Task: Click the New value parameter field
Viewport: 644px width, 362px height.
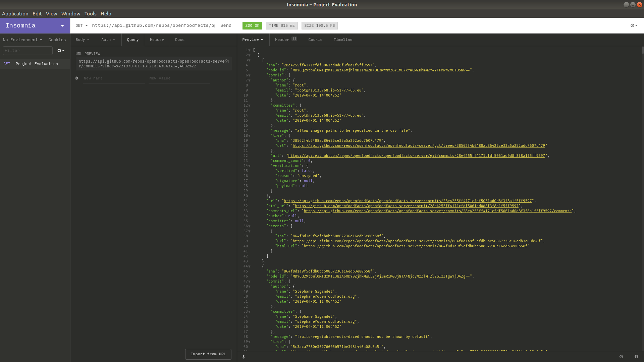Action: tap(179, 78)
